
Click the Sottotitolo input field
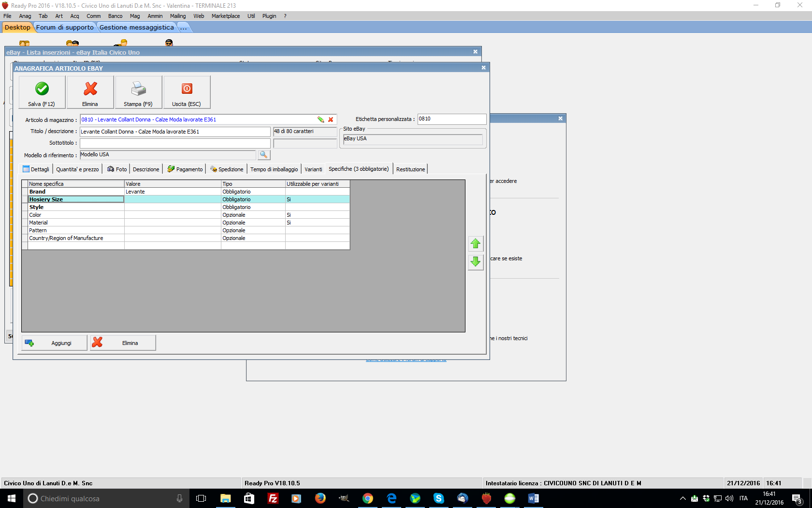[175, 143]
